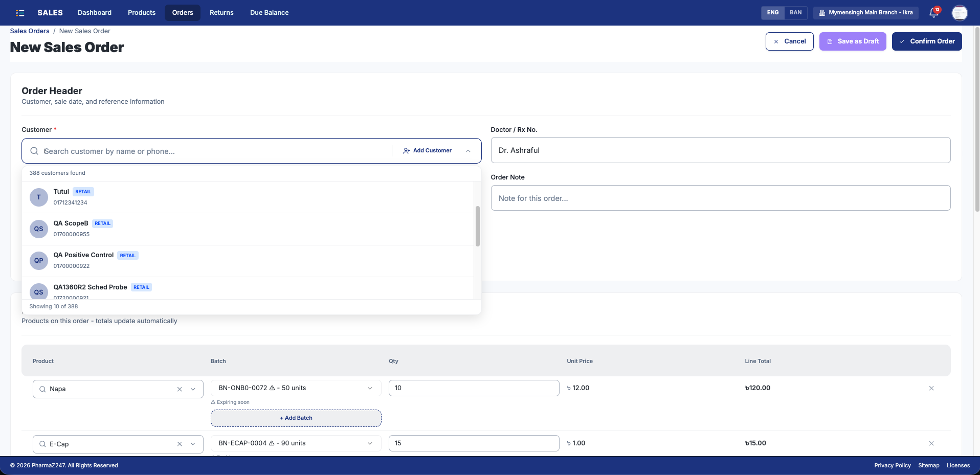
Task: Open the user profile avatar
Action: click(x=960, y=13)
